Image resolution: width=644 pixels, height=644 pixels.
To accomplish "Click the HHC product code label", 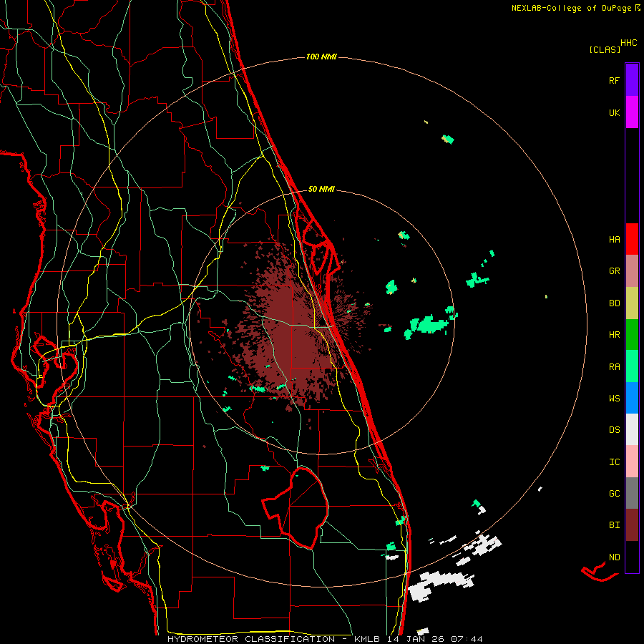I will tap(628, 43).
